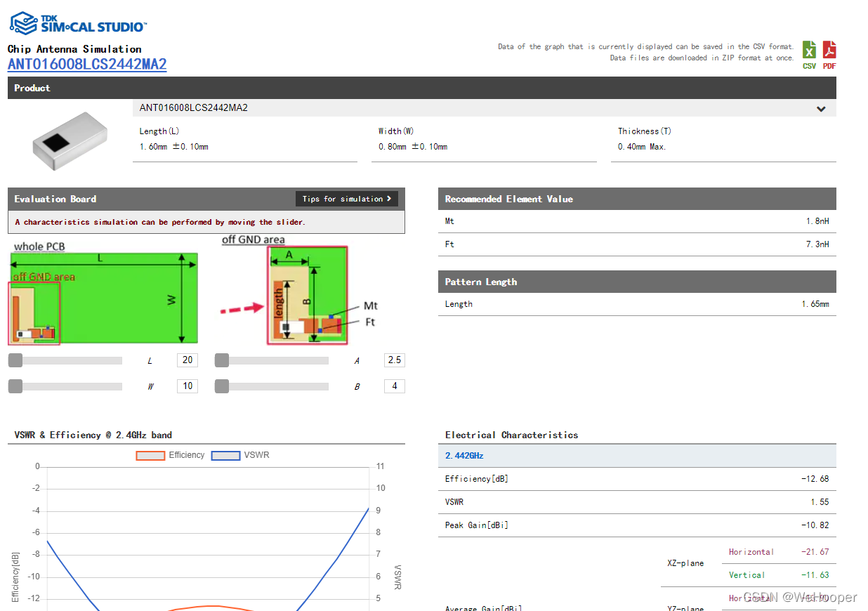This screenshot has width=868, height=611.
Task: Click XZ-plane Vertical value -11.63
Action: pyautogui.click(x=815, y=575)
